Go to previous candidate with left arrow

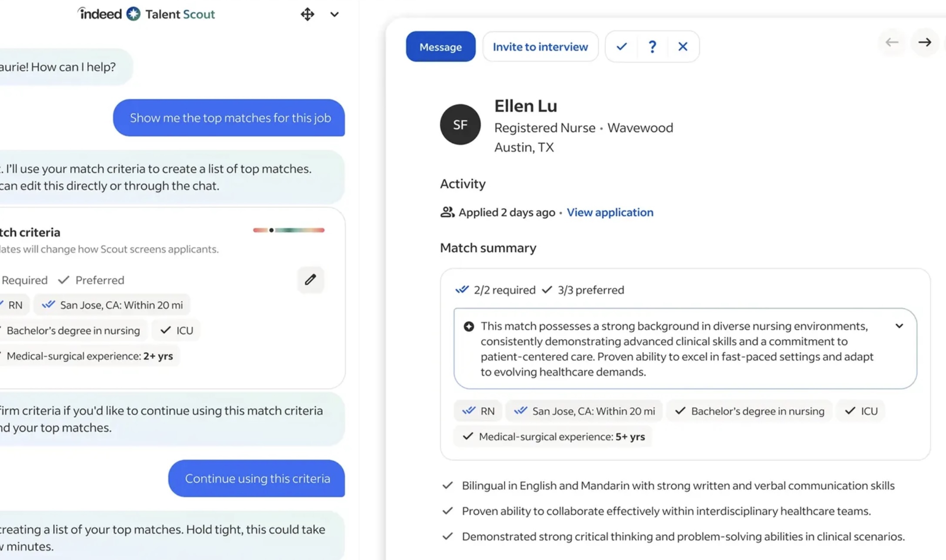[892, 42]
